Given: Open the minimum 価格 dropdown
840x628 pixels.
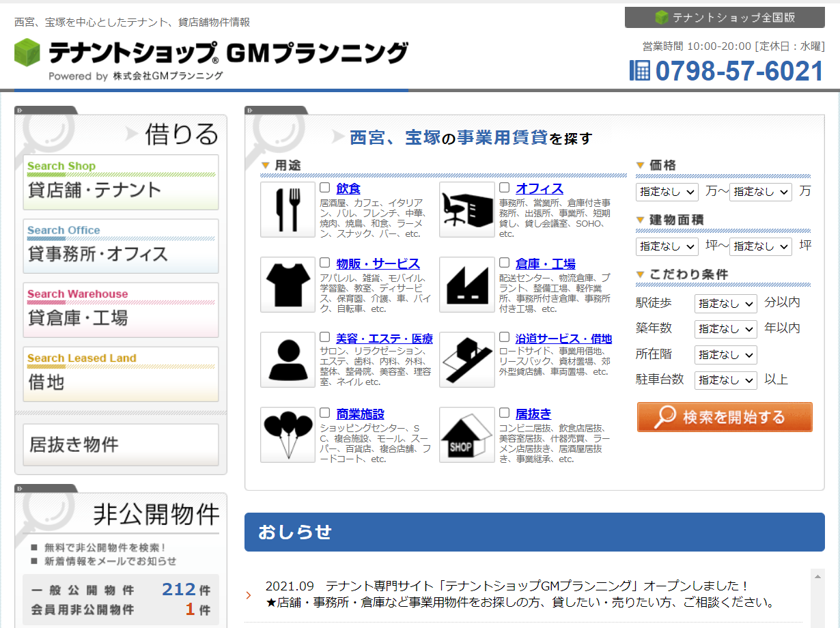Looking at the screenshot, I should click(x=667, y=192).
